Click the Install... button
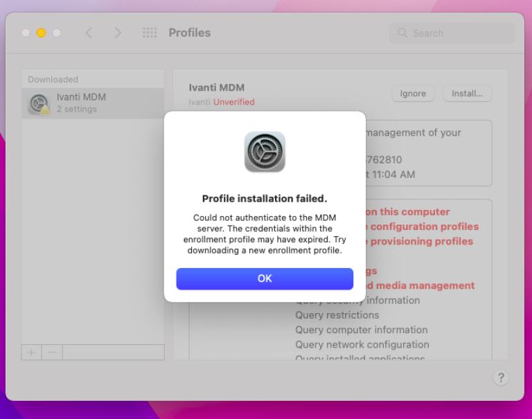This screenshot has height=419, width=532. coord(467,93)
